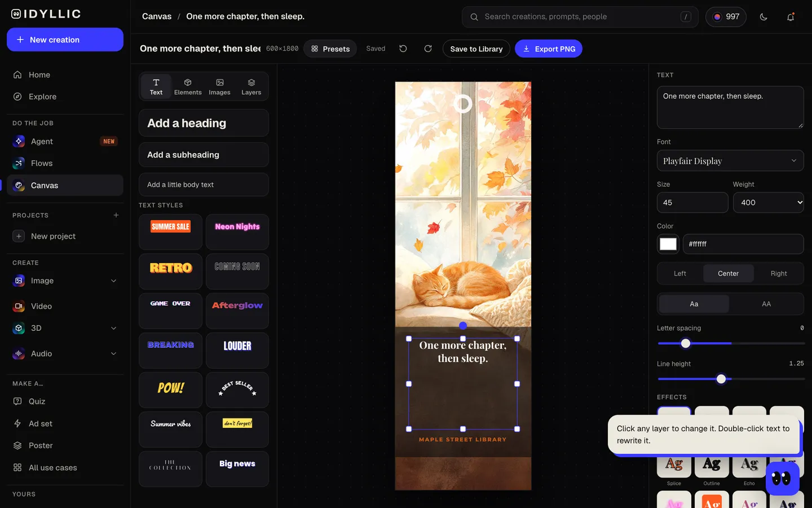Redo the canvas change

tap(428, 49)
